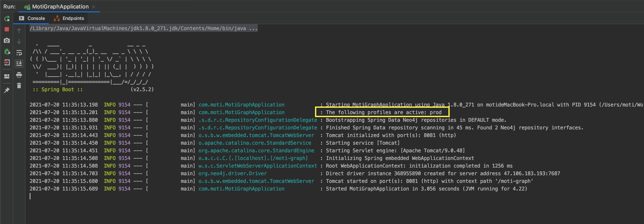
Task: Clear all console output with the trash icon
Action: click(x=19, y=86)
